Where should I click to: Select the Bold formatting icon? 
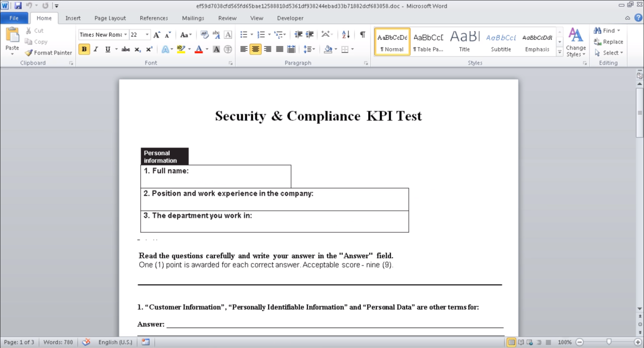click(x=84, y=49)
